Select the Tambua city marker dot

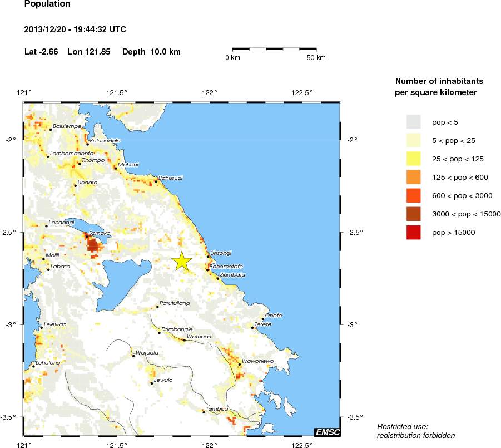pos(204,412)
